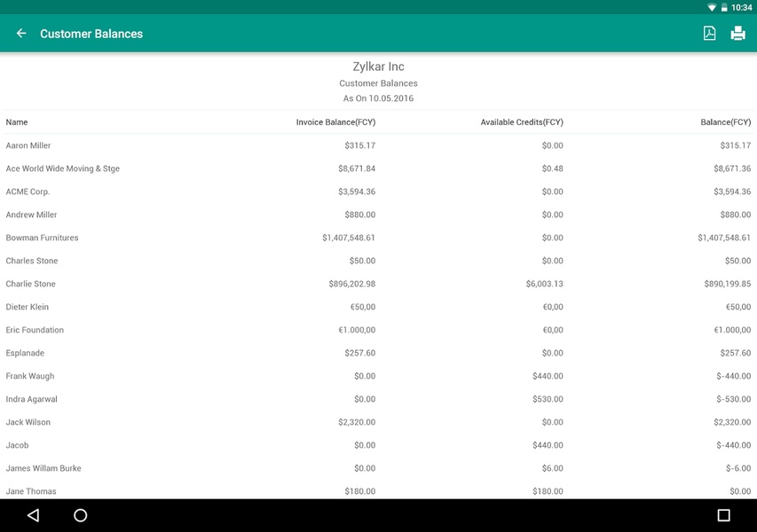The height and width of the screenshot is (532, 757).
Task: Select $2,320.00 balance for Jack Wilson
Action: 732,422
